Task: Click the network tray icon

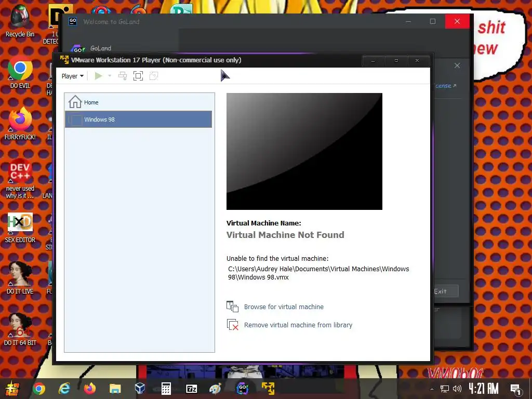Action: coord(445,389)
